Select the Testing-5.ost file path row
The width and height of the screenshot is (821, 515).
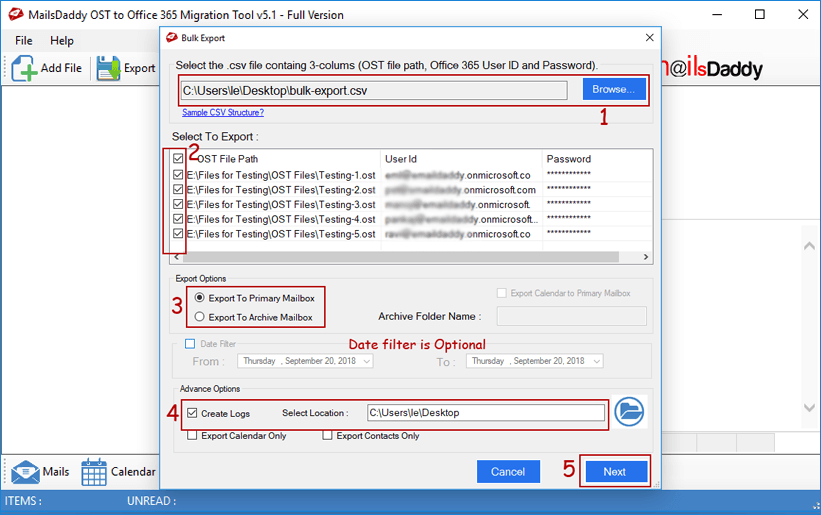(x=281, y=233)
